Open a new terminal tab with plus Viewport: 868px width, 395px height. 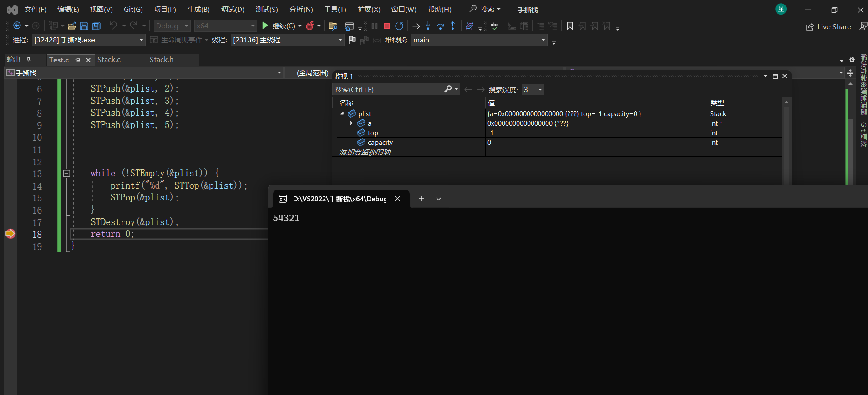pos(421,199)
